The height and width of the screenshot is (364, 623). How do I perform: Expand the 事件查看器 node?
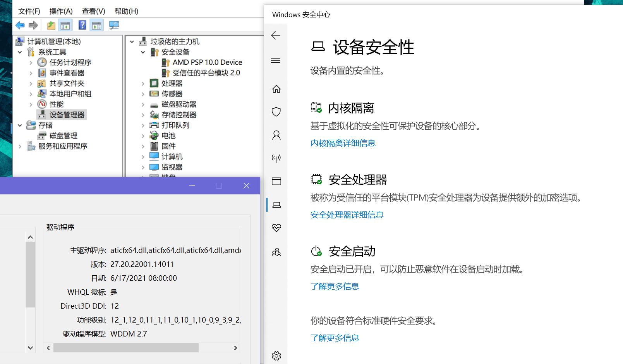(31, 73)
